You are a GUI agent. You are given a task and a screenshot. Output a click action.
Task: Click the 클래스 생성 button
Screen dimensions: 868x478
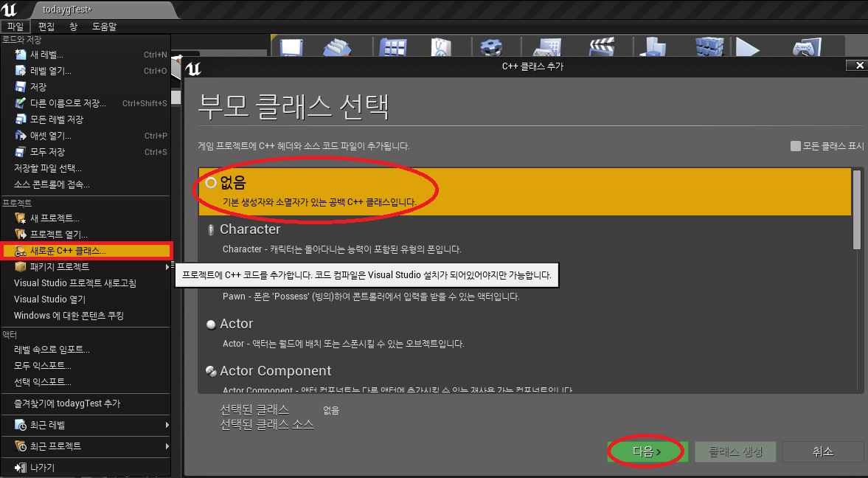pos(736,452)
